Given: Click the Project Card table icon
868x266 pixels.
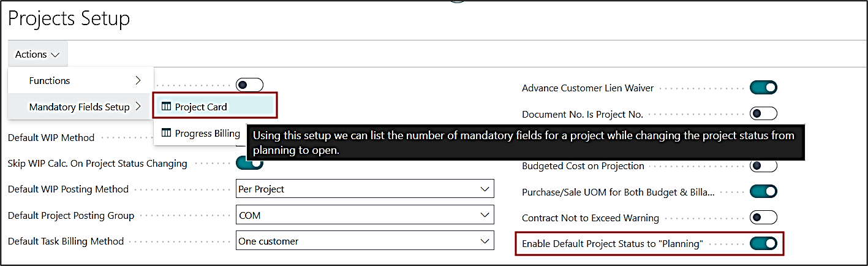Looking at the screenshot, I should tap(166, 107).
